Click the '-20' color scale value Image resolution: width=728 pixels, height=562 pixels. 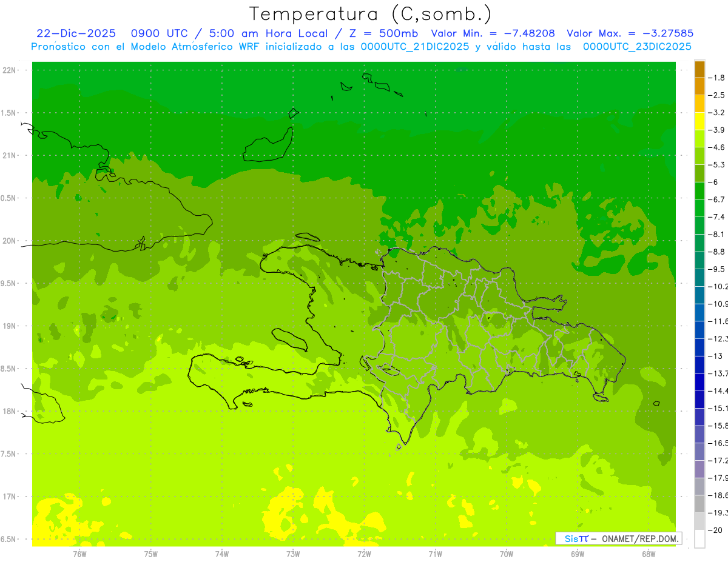pyautogui.click(x=715, y=530)
